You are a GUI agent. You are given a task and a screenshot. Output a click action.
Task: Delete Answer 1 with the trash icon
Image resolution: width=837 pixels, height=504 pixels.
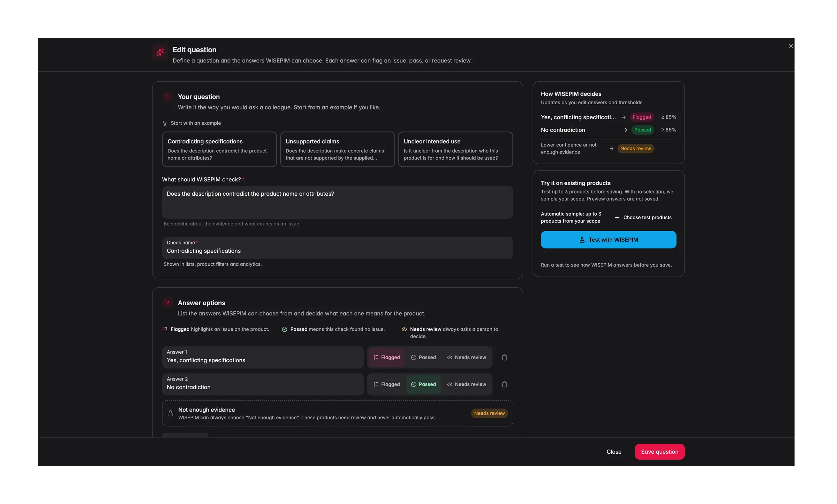pyautogui.click(x=504, y=357)
